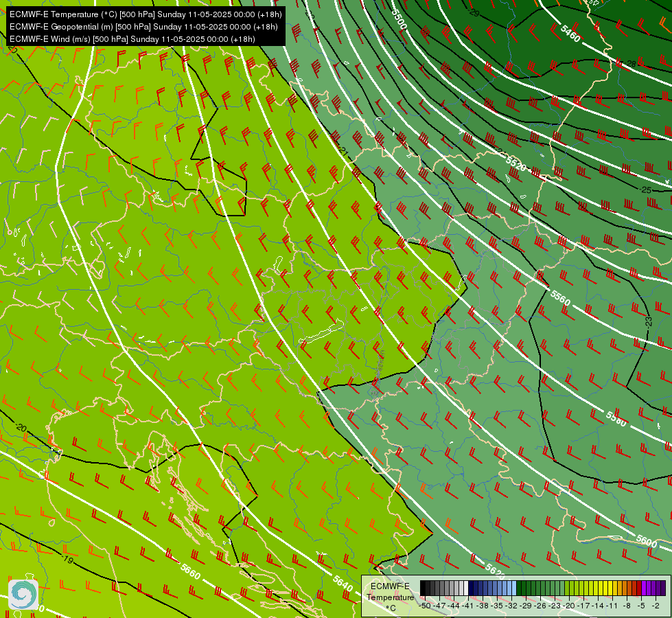Click the -2 tick label in the legend
Viewport: 672px width, 618px height.
(x=656, y=606)
